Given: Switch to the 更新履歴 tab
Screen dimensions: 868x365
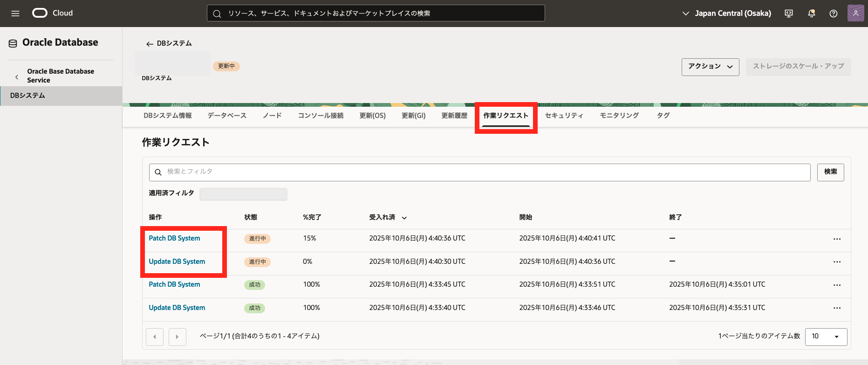Looking at the screenshot, I should click(454, 116).
